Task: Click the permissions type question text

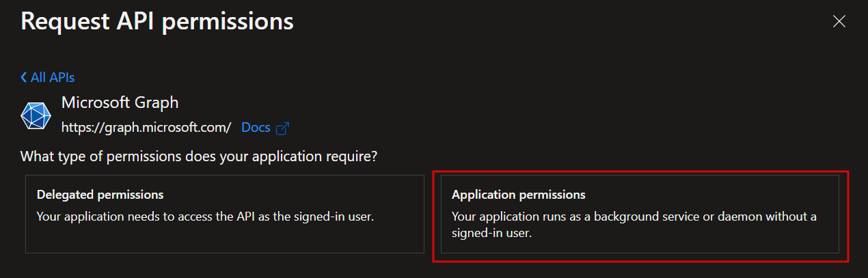Action: point(200,156)
